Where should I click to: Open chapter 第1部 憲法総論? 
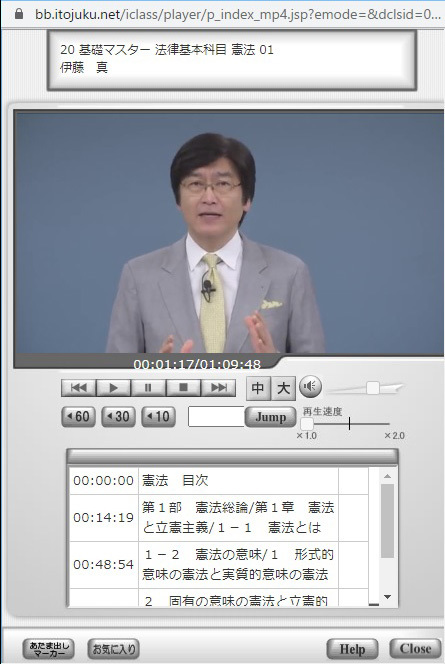click(x=238, y=517)
